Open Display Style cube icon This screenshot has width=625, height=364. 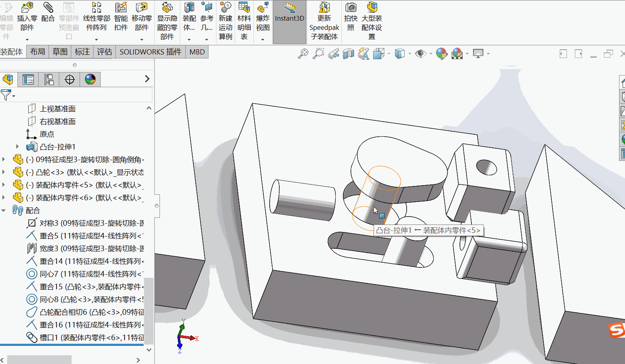400,53
